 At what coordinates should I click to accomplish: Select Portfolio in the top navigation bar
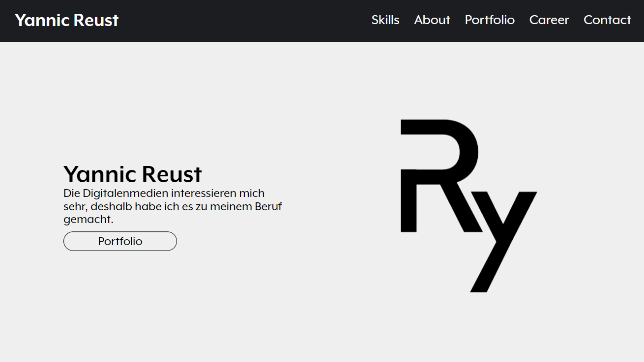click(x=490, y=20)
